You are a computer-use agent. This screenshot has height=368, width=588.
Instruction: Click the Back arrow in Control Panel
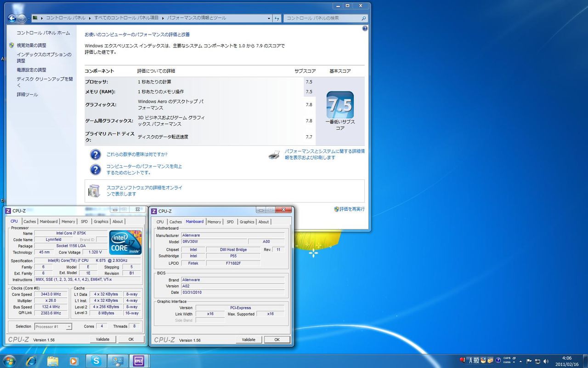tap(12, 18)
